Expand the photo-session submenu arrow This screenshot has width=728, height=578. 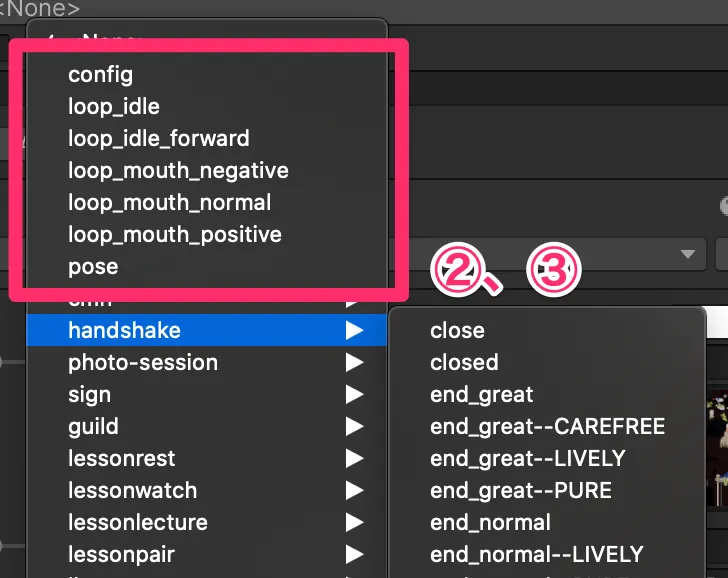pos(354,362)
